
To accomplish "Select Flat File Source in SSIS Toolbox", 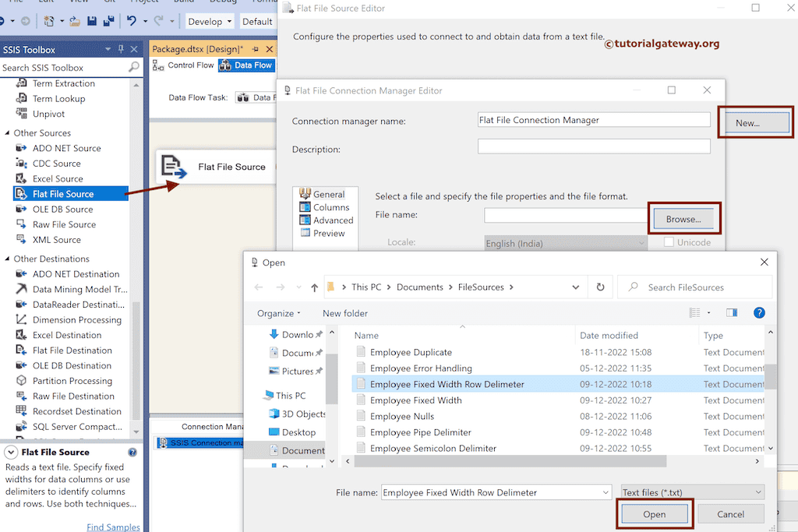I will (55, 193).
